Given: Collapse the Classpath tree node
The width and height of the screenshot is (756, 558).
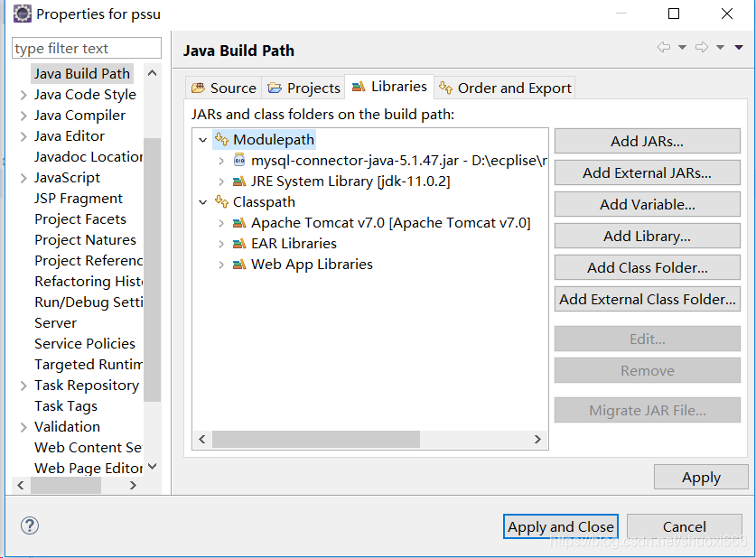Looking at the screenshot, I should point(202,202).
